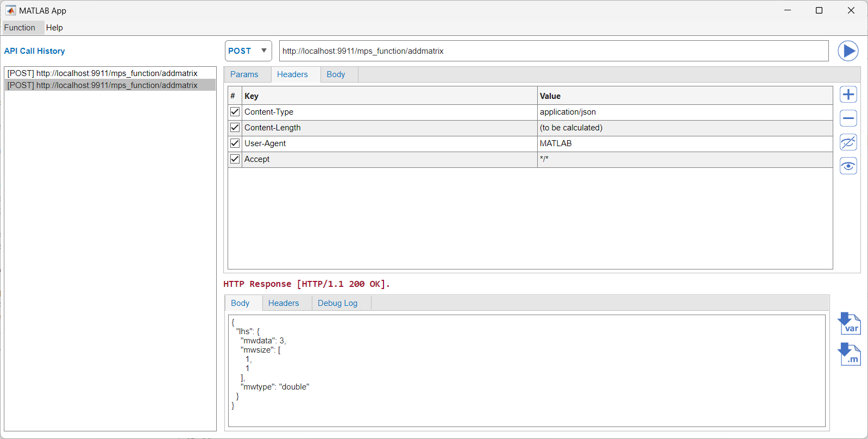Click the Accept key cell
Viewport: 868px width, 439px height.
point(389,159)
